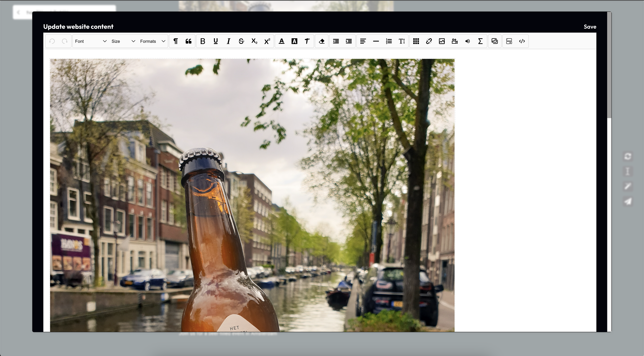Screen dimensions: 644x356
Task: Click the pencil edit icon in the side panel
Action: tap(628, 186)
